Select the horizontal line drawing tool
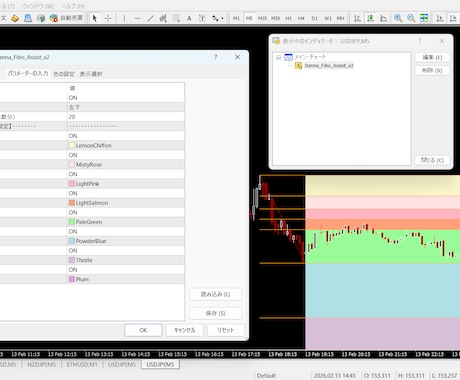 pyautogui.click(x=137, y=18)
